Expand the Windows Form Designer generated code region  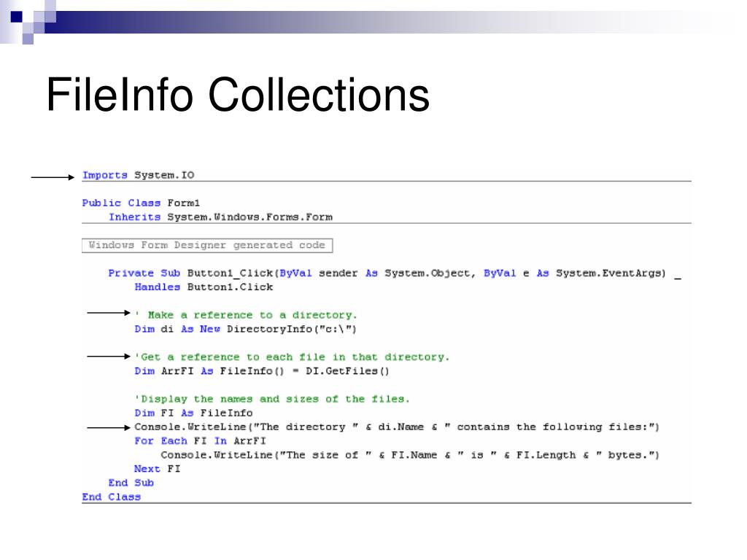pyautogui.click(x=207, y=245)
